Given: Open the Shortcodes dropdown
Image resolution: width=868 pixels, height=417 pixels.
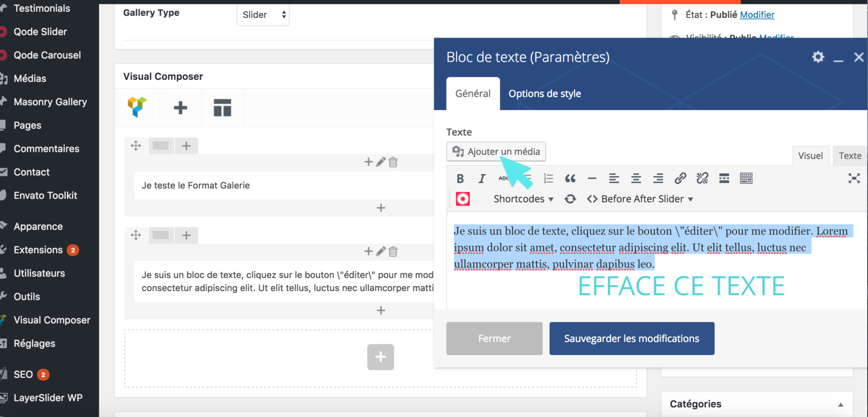Looking at the screenshot, I should tap(524, 199).
